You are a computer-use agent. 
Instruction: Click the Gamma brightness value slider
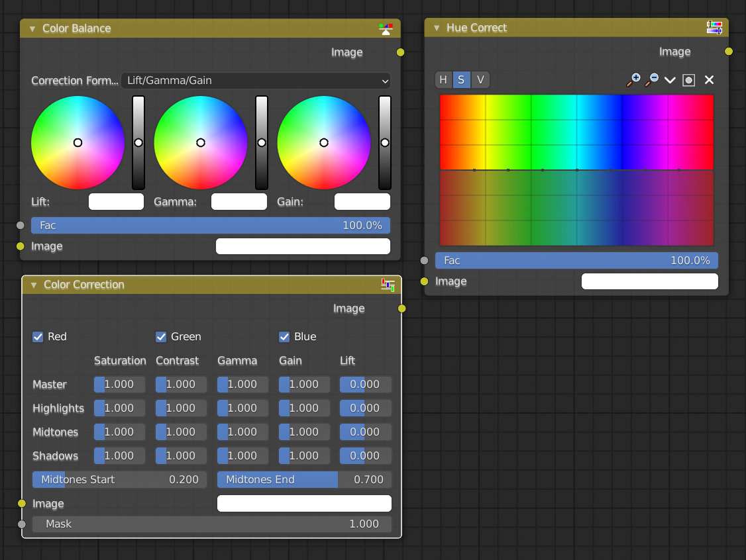click(262, 142)
